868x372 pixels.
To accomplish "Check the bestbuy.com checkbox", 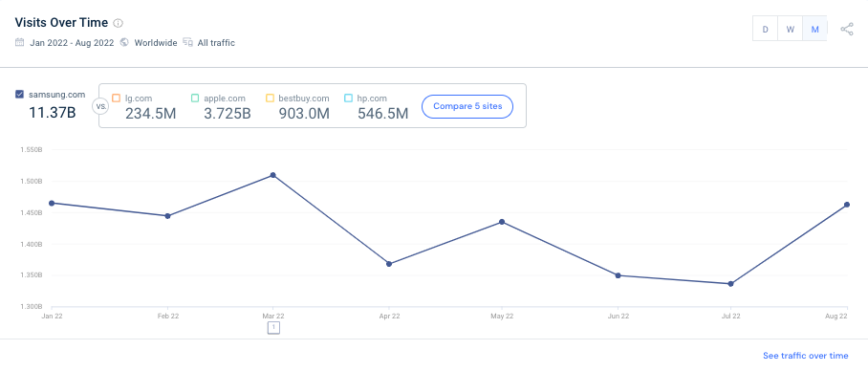I will [x=270, y=98].
